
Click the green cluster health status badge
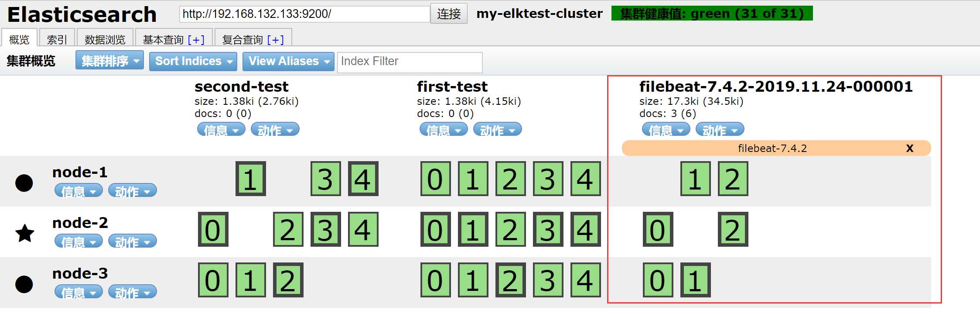point(712,13)
